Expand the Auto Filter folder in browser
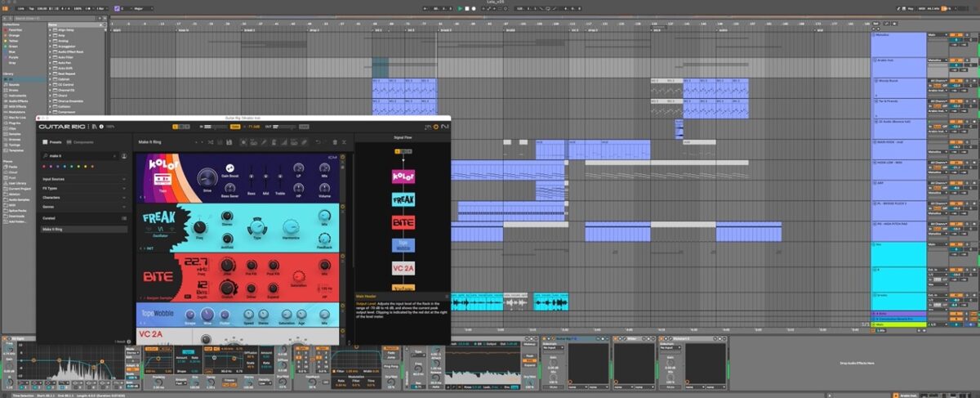 click(x=49, y=57)
